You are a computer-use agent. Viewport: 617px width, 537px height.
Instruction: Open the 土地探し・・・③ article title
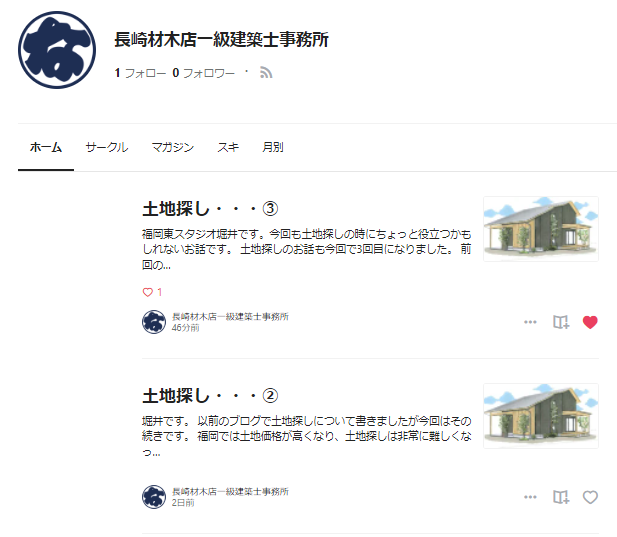tap(210, 209)
